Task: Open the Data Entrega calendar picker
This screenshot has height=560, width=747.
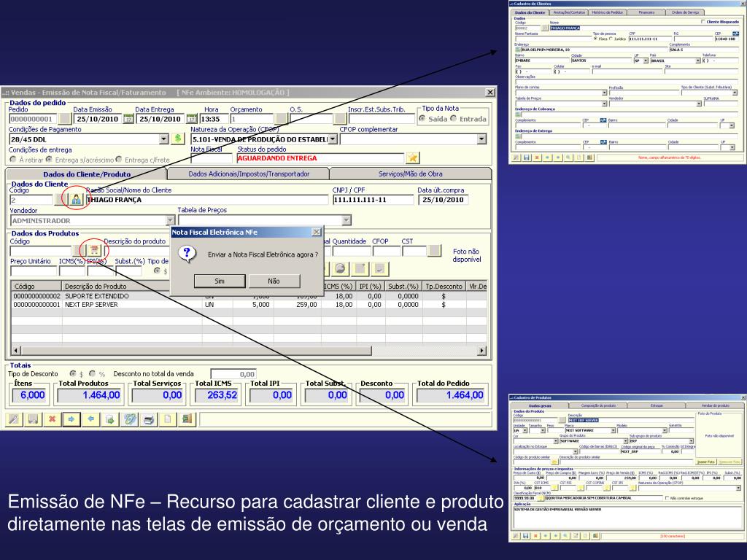Action: [192, 119]
